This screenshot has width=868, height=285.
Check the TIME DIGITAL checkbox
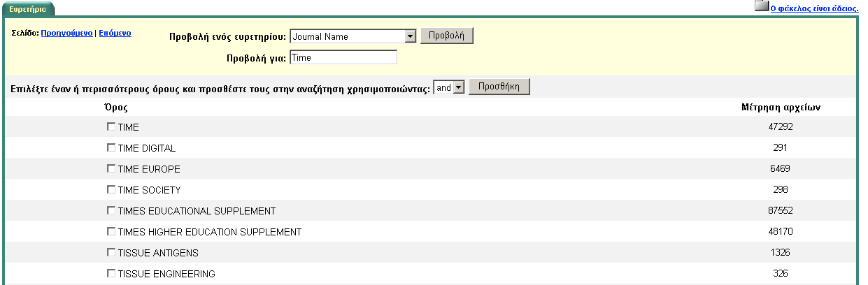[111, 148]
